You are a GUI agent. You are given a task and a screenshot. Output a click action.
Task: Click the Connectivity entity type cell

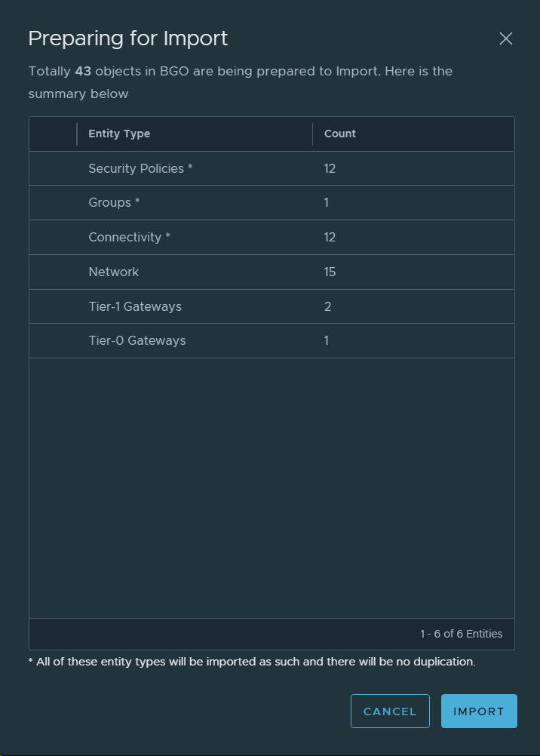pyautogui.click(x=129, y=237)
